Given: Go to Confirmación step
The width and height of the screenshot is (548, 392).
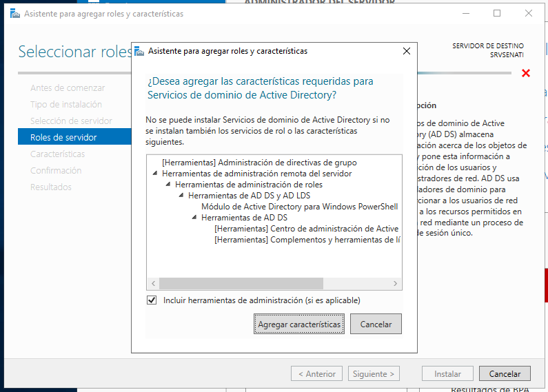Looking at the screenshot, I should pyautogui.click(x=56, y=170).
